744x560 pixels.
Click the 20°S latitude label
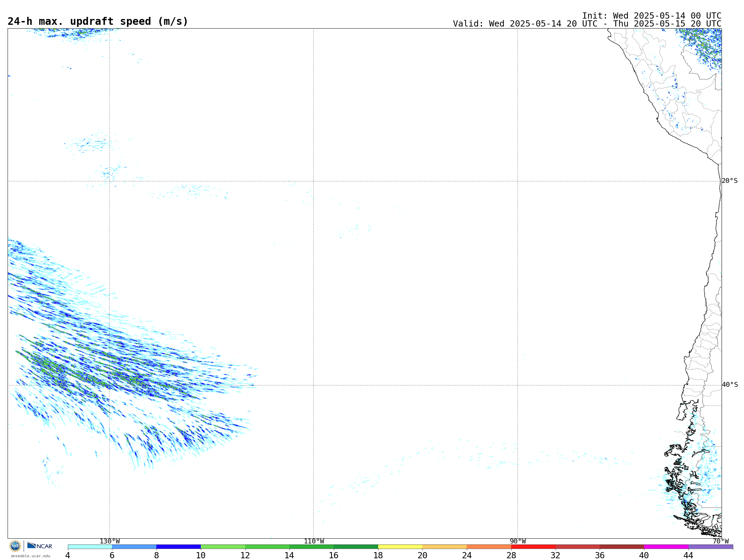point(730,181)
